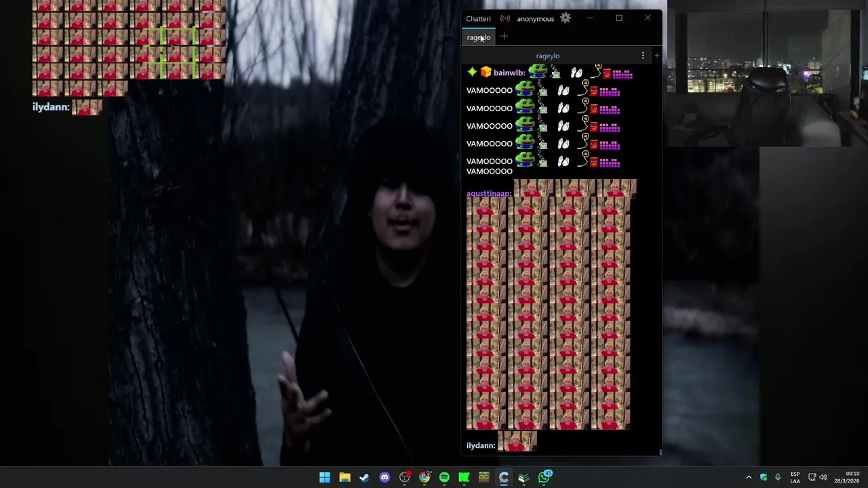Image resolution: width=868 pixels, height=488 pixels.
Task: Click the ilydann name in the stream overlay
Action: pos(51,107)
